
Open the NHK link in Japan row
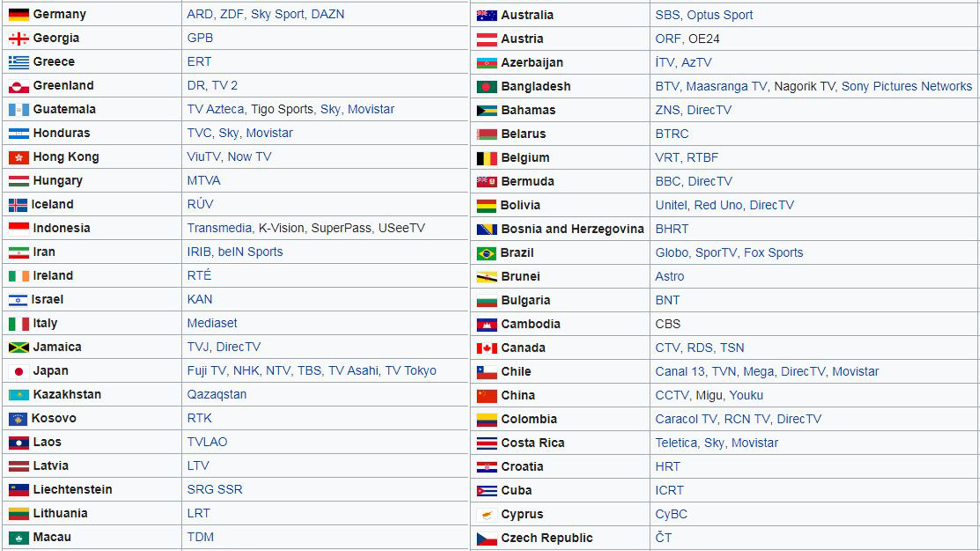[x=247, y=371]
